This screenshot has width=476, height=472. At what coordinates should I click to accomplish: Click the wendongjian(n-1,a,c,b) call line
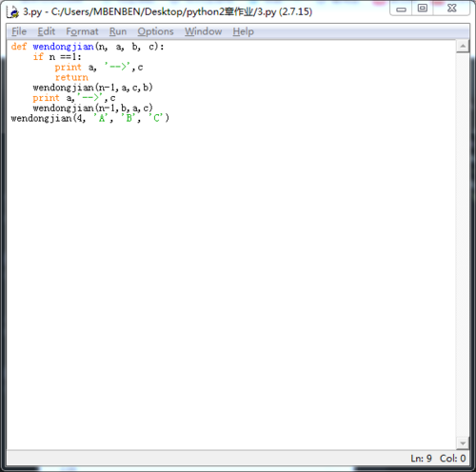(x=92, y=88)
